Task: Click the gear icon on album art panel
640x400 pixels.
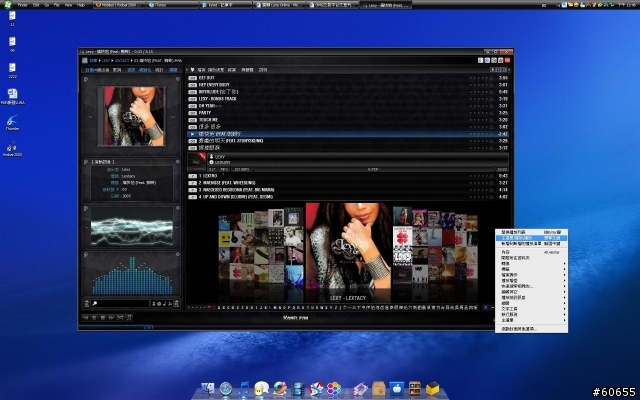Action: pos(178,79)
